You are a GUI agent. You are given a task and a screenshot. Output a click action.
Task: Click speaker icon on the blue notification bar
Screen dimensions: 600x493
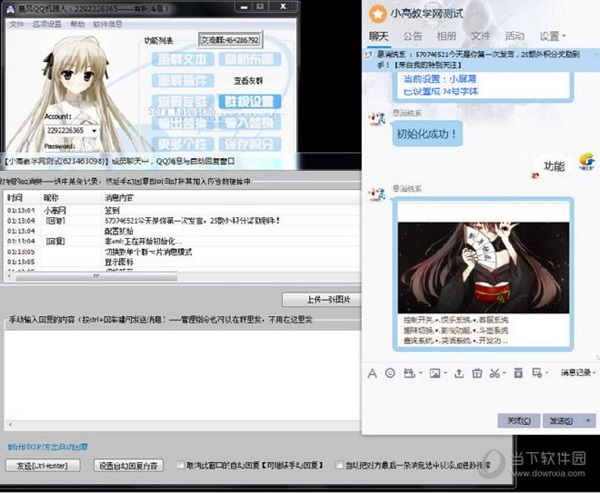tap(368, 55)
